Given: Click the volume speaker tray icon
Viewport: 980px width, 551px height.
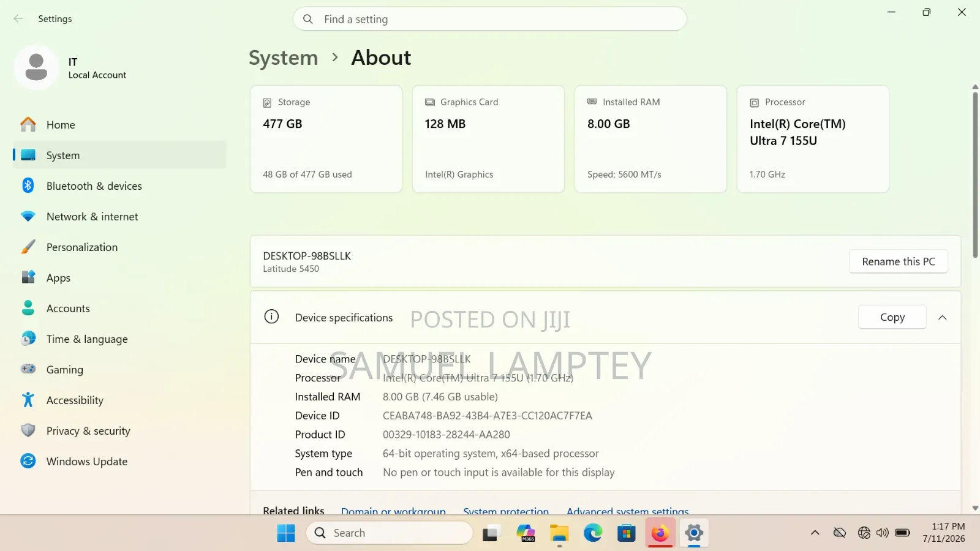Looking at the screenshot, I should coord(883,533).
